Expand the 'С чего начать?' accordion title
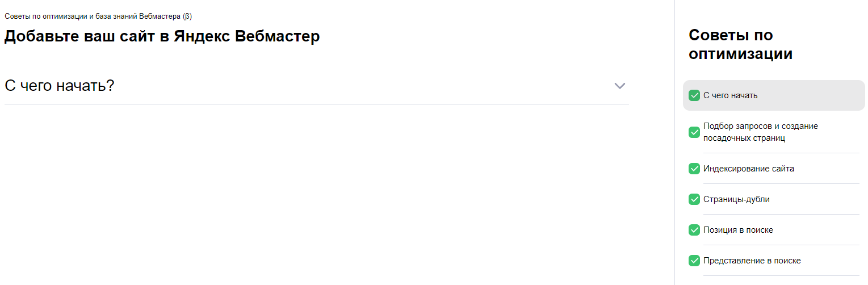The height and width of the screenshot is (285, 868). [x=60, y=86]
